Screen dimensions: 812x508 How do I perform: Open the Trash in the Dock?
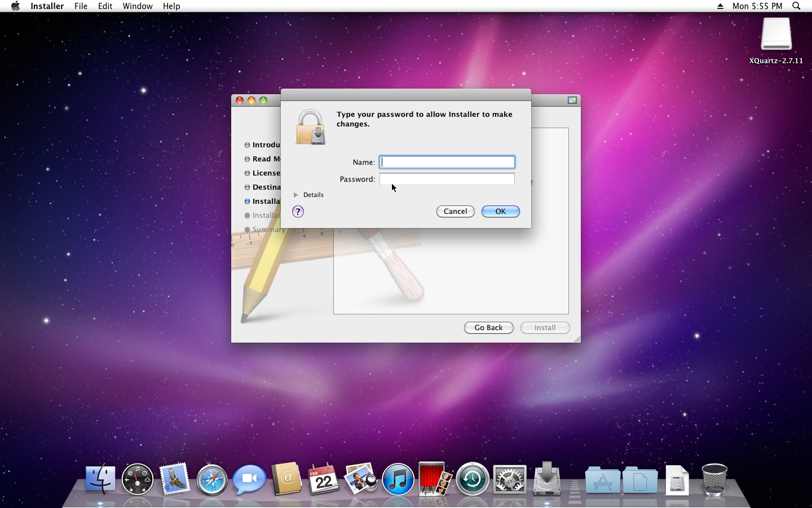(x=714, y=480)
